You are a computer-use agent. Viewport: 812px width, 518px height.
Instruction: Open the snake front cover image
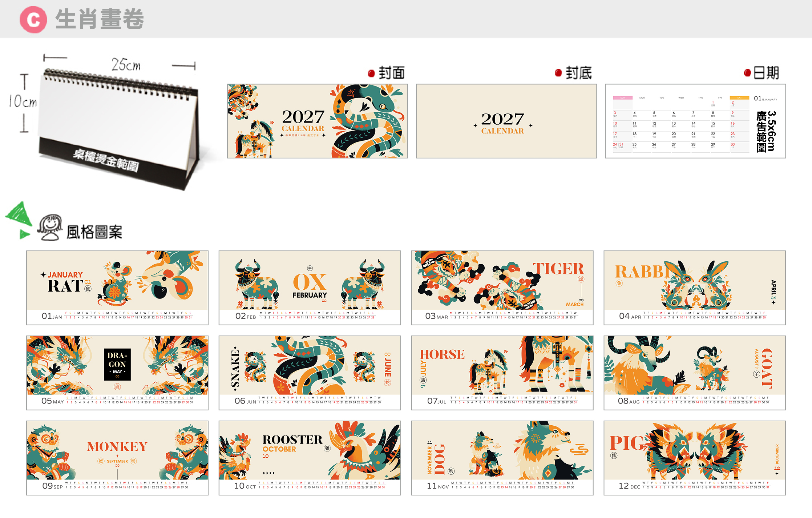pyautogui.click(x=318, y=121)
